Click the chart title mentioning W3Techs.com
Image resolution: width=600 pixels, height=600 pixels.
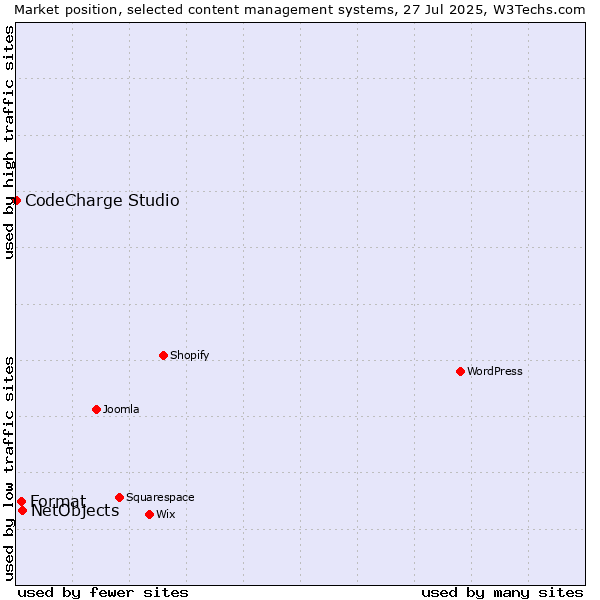(x=300, y=10)
